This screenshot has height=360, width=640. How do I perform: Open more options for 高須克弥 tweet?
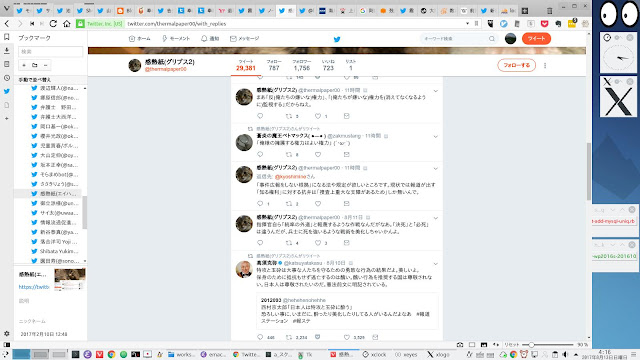[x=436, y=264]
